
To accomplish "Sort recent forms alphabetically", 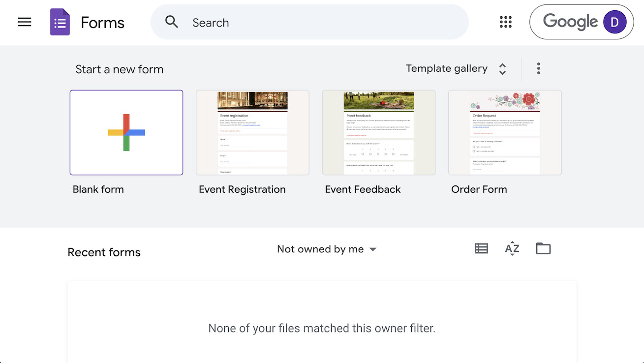I will coord(512,248).
